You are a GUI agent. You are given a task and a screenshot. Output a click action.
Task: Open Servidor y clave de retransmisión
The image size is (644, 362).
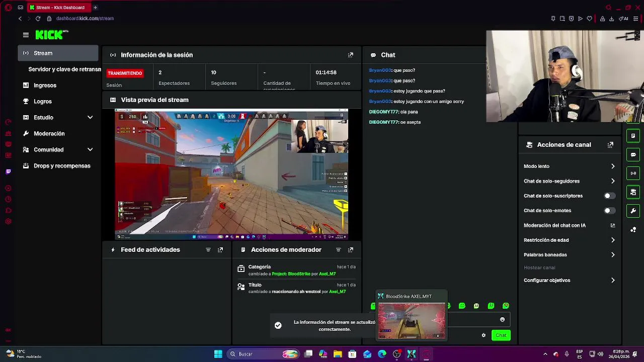(63, 69)
